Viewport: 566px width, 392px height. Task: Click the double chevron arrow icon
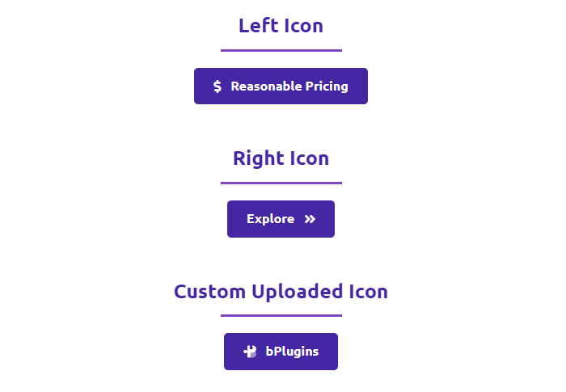click(x=310, y=219)
